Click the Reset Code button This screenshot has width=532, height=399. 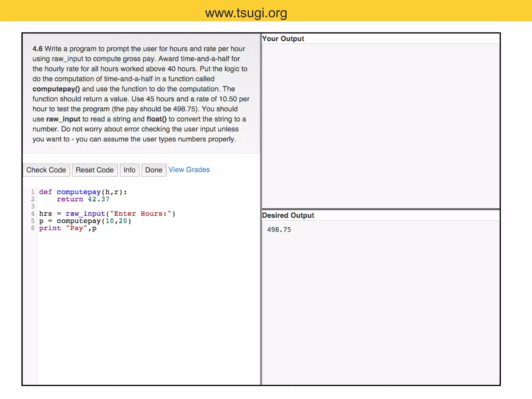tap(95, 170)
